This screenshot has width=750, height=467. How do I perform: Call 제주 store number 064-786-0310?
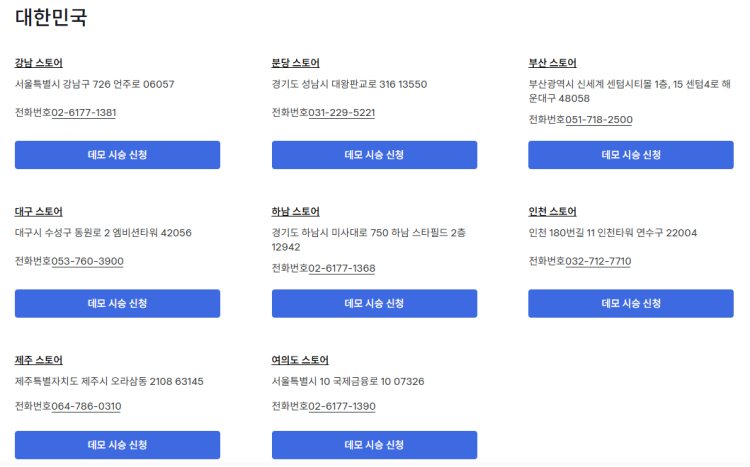point(86,407)
